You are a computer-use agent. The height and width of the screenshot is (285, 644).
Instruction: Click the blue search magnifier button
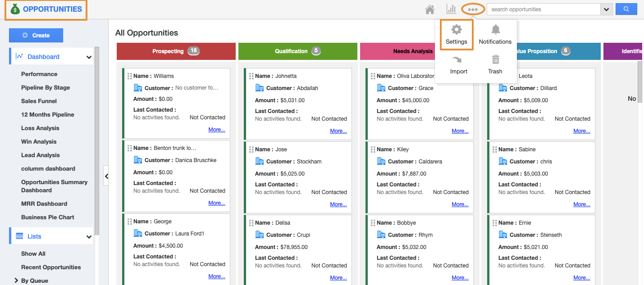tap(626, 9)
